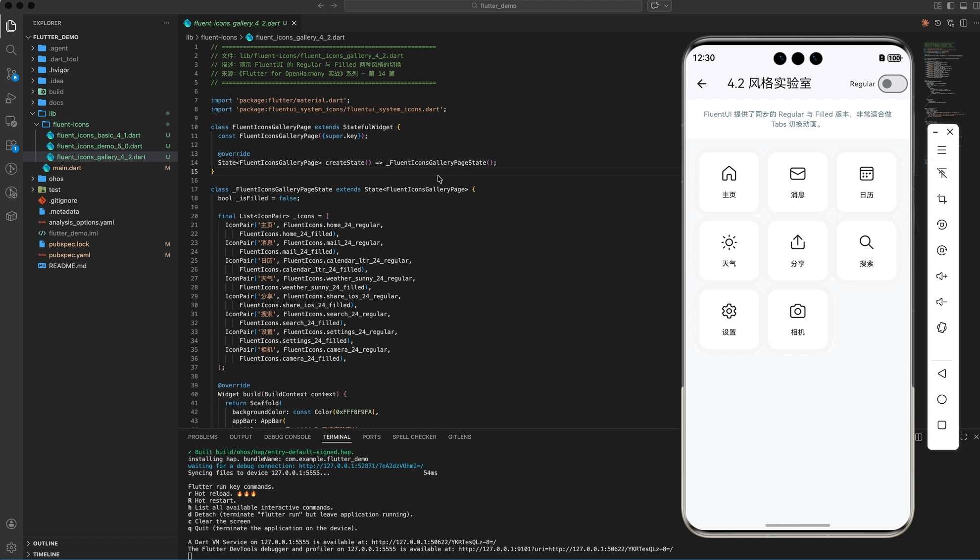Toggle the Regular/Filled style switch

click(892, 84)
